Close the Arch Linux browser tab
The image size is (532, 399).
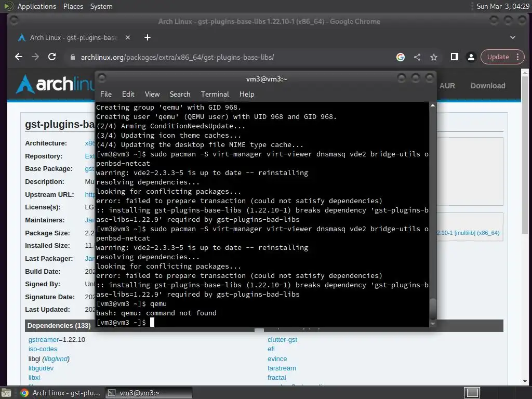[x=128, y=37]
